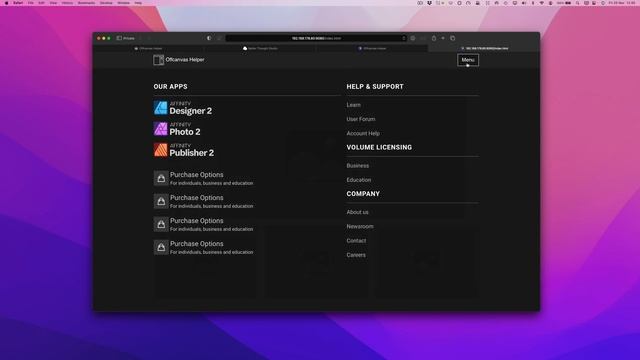
Task: Open the Account Help link
Action: (363, 133)
